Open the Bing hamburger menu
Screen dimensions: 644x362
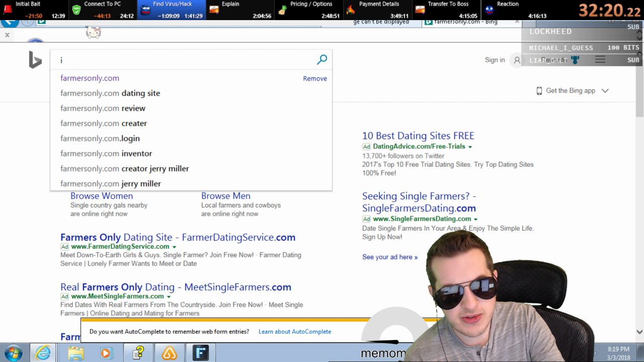[600, 60]
